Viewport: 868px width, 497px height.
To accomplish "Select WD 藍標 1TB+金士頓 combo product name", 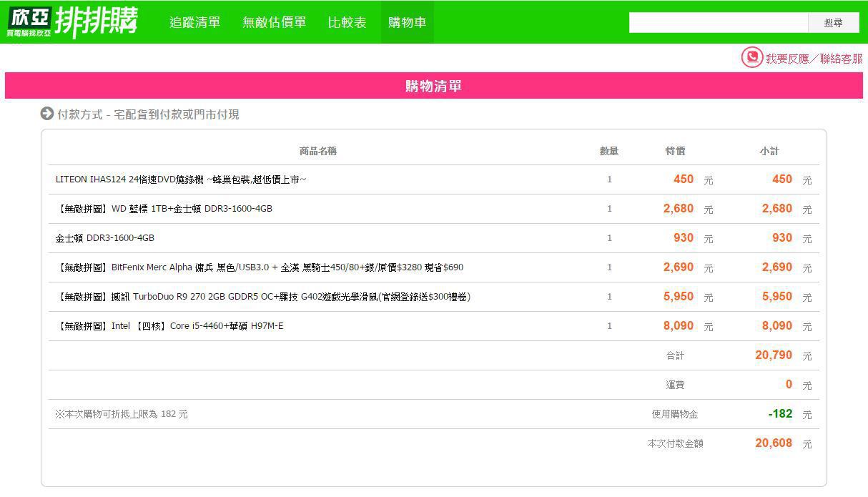I will coord(164,209).
